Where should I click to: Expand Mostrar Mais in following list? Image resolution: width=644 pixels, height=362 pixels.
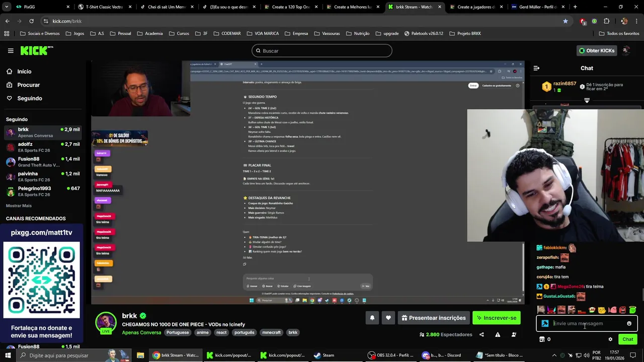(19, 206)
